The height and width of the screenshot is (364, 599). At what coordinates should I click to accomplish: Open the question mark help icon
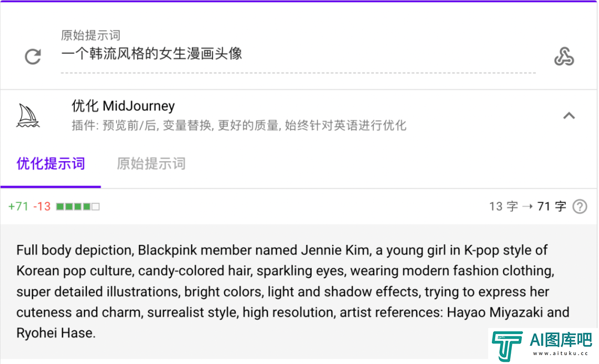[x=580, y=207]
